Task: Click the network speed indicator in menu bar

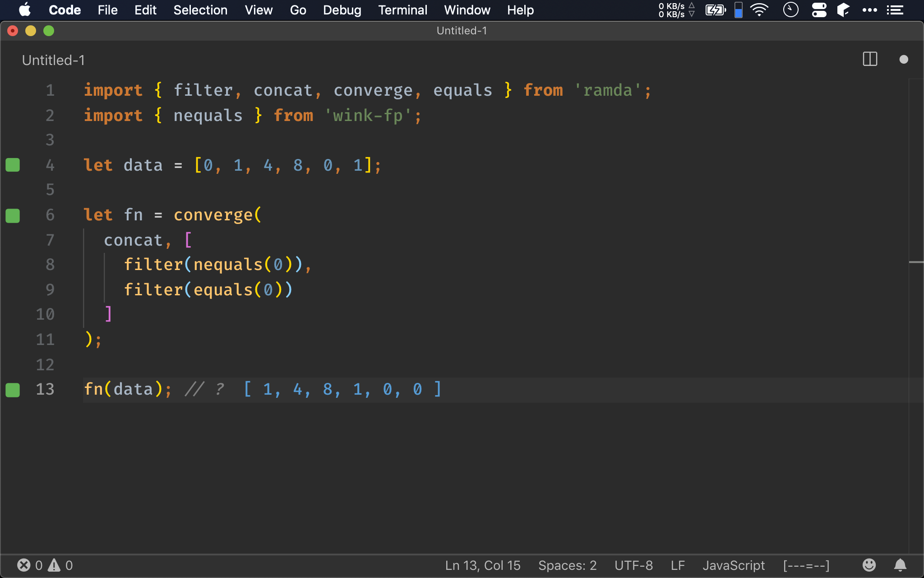Action: pyautogui.click(x=676, y=10)
